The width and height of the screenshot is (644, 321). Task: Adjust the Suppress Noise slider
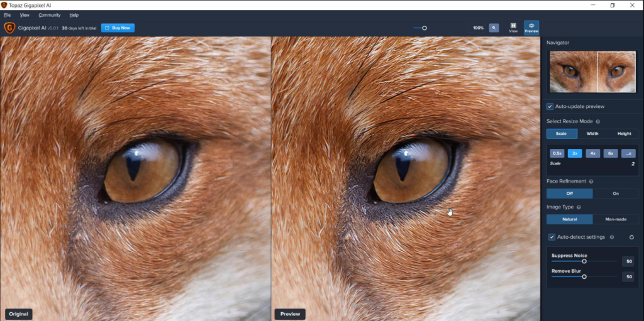click(584, 261)
